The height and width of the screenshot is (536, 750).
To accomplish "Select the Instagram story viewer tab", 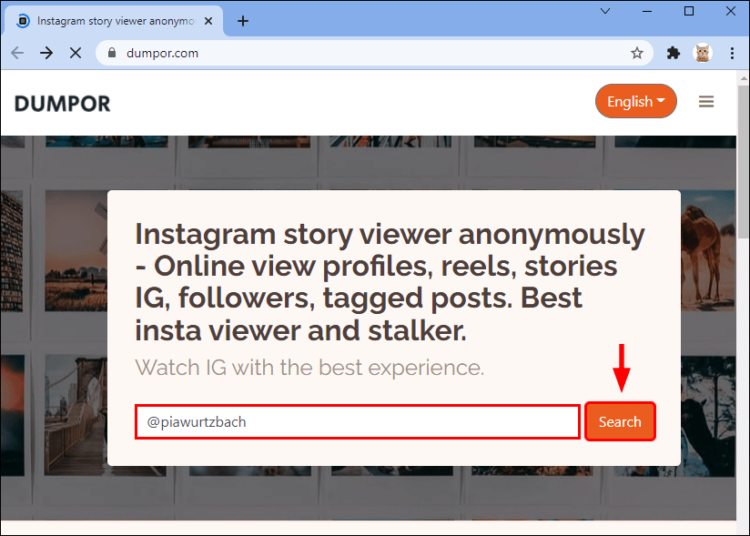I will (x=113, y=21).
